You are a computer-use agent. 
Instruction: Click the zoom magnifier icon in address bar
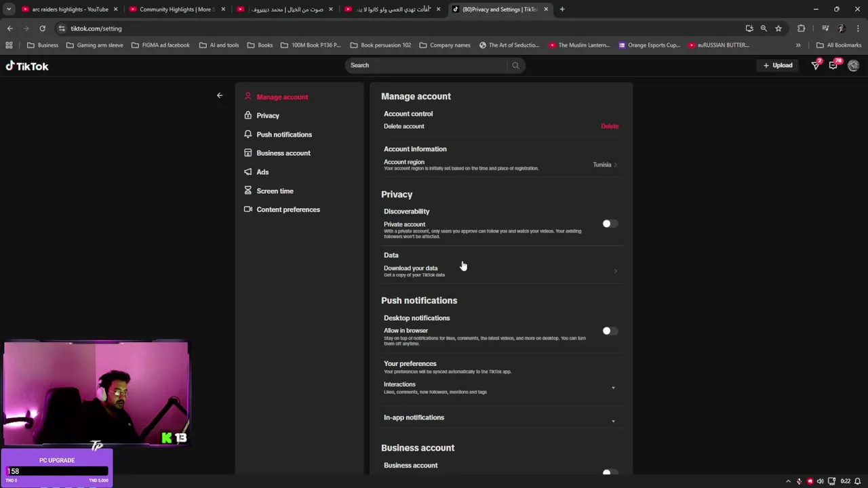(x=764, y=28)
